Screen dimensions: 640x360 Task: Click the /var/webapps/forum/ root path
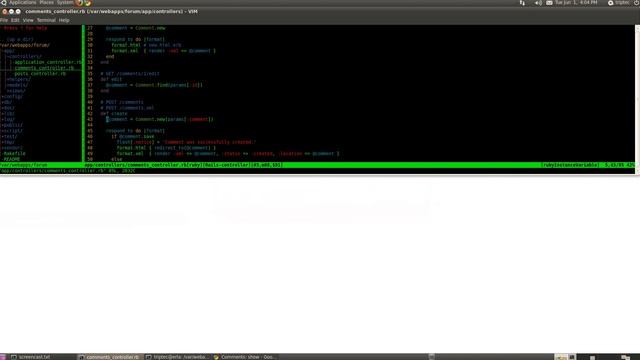point(25,45)
